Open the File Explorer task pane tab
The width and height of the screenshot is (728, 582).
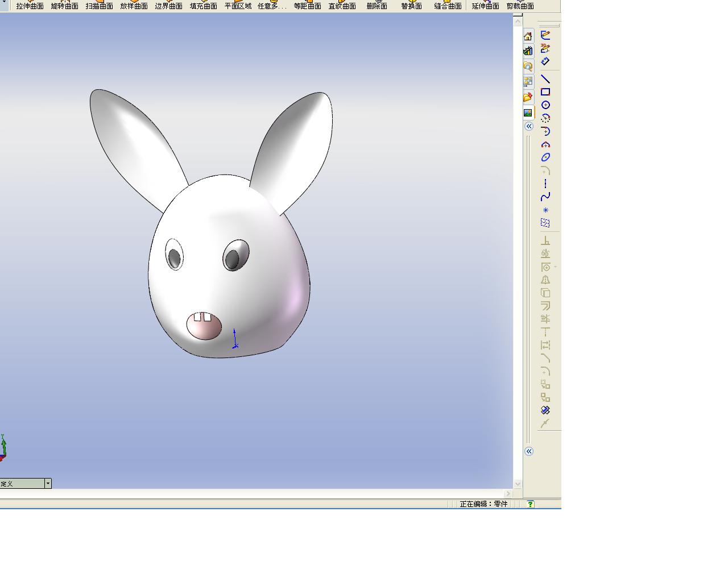click(528, 66)
